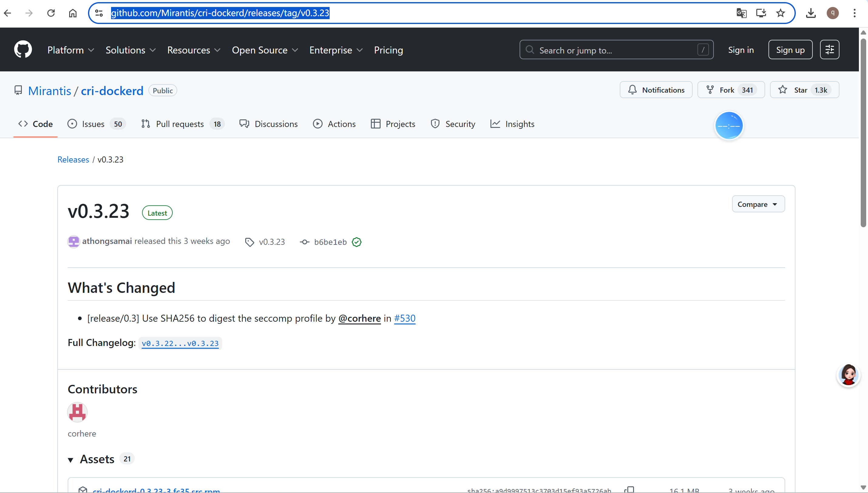This screenshot has width=868, height=493.
Task: Expand the Solutions menu
Action: tap(131, 50)
